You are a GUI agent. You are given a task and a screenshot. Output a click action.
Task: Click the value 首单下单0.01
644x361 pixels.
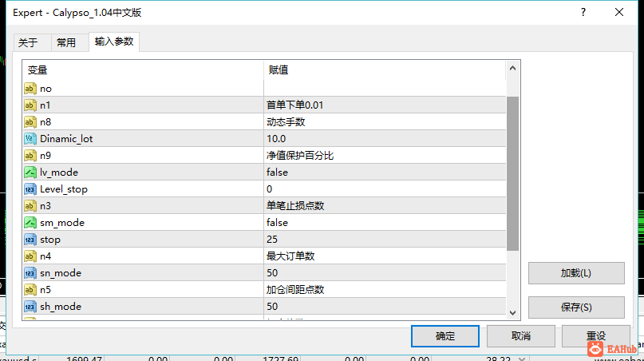pos(295,105)
